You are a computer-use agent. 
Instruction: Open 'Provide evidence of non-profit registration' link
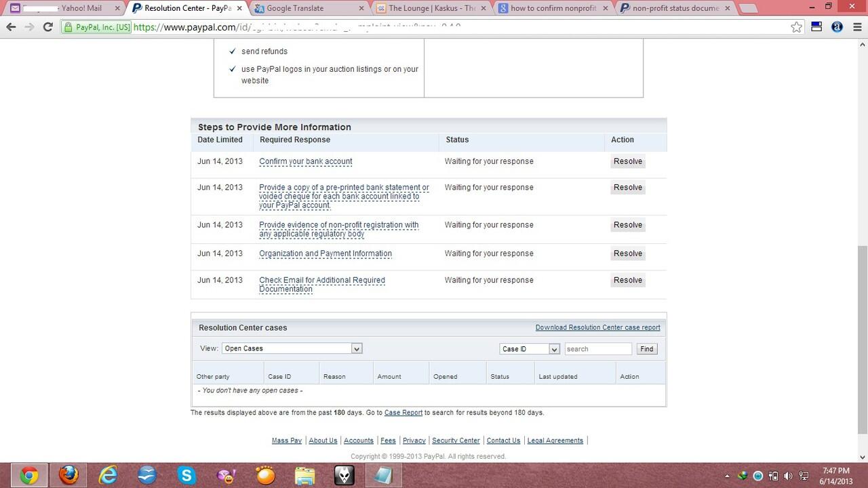(339, 229)
